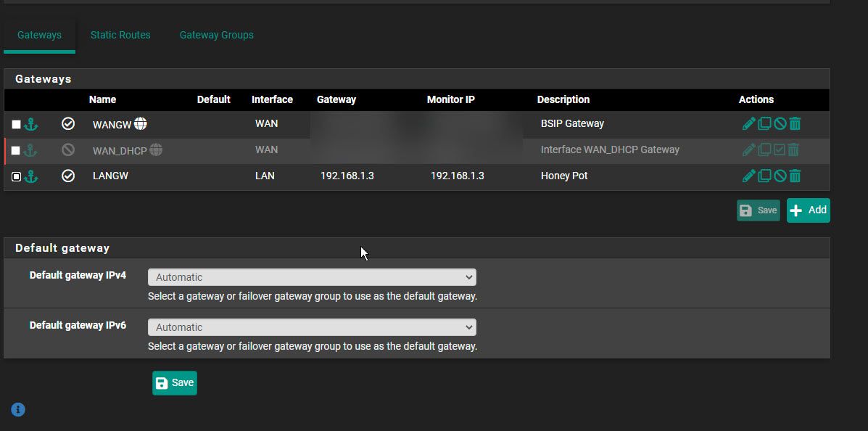The image size is (868, 431).
Task: Click Interface WAN_DHCP Gateway description
Action: [x=610, y=149]
